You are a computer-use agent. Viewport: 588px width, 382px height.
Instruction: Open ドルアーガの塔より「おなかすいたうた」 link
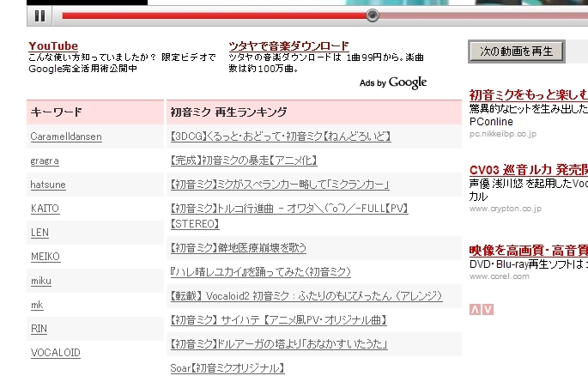279,344
